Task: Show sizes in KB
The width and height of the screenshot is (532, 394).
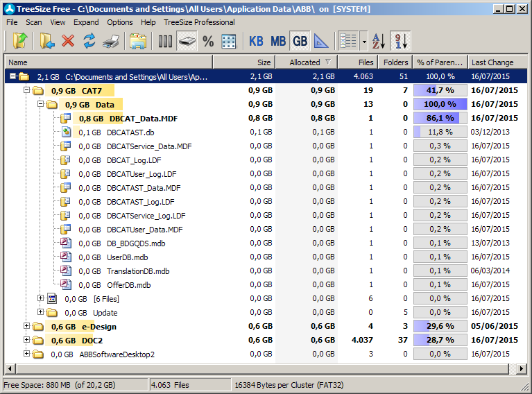Action: pyautogui.click(x=256, y=42)
